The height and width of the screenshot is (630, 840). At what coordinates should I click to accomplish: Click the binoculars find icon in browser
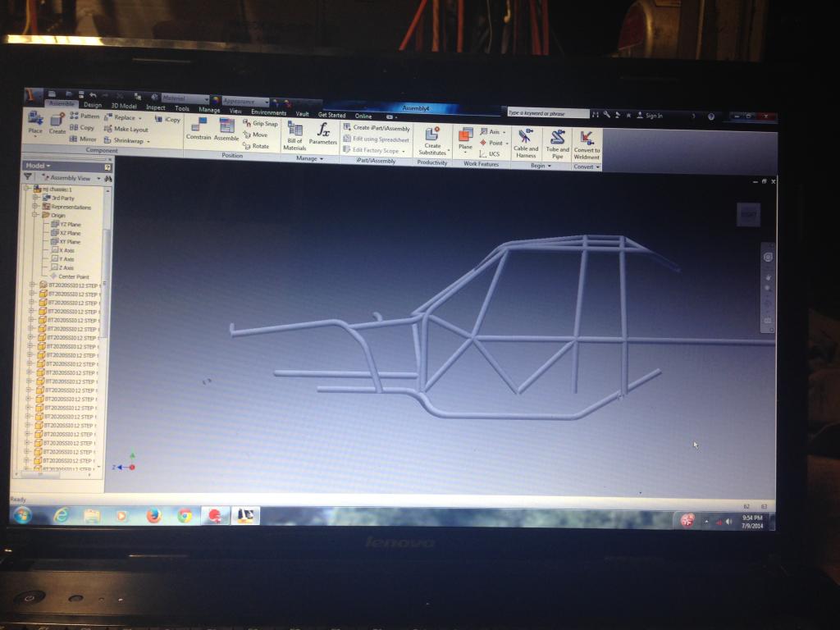pyautogui.click(x=108, y=178)
